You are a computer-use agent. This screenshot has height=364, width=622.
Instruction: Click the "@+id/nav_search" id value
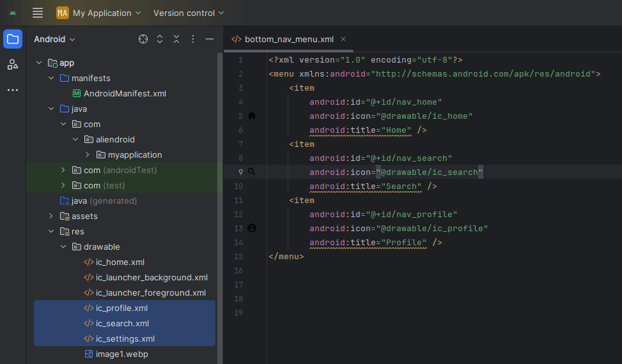[x=409, y=158]
